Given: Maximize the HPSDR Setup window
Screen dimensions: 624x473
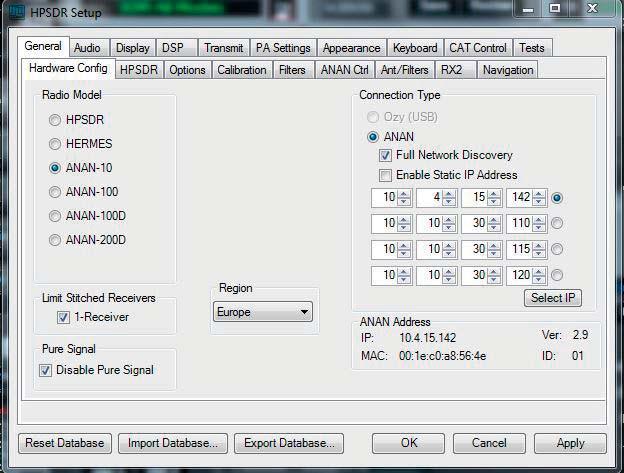Looking at the screenshot, I should [555, 9].
